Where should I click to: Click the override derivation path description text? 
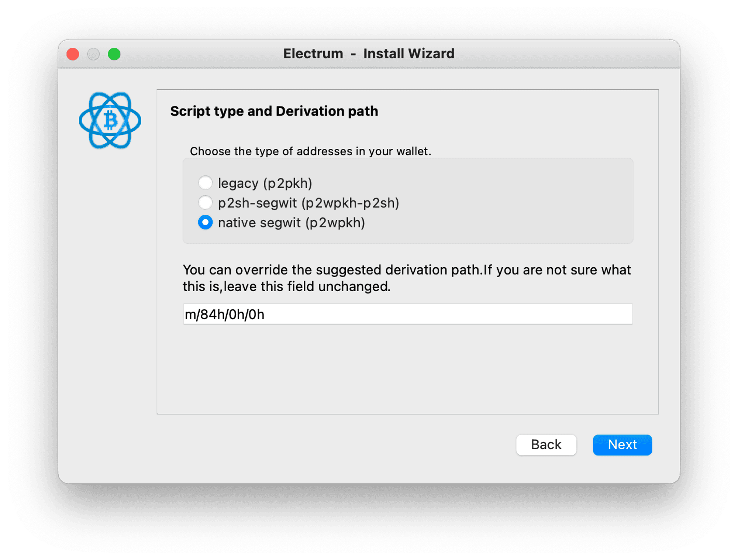(x=407, y=278)
